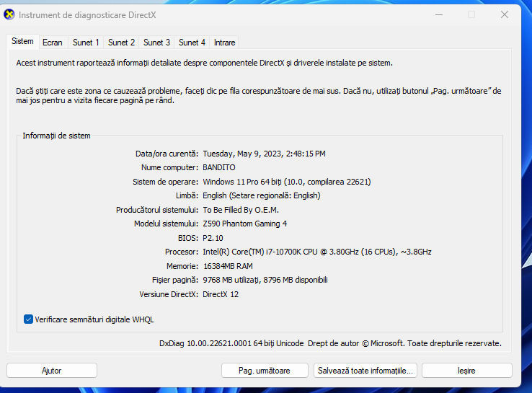
Task: Click the 16384MB RAM value
Action: 228,266
